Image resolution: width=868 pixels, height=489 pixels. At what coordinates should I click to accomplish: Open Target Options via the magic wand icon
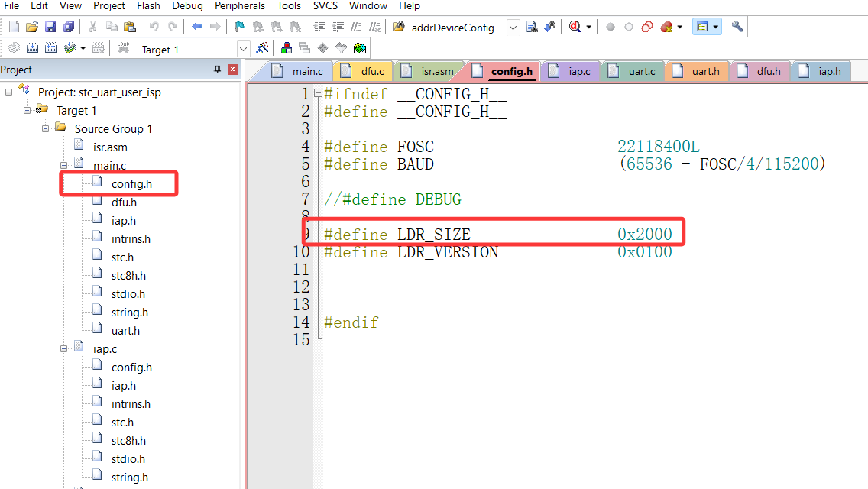pos(261,47)
